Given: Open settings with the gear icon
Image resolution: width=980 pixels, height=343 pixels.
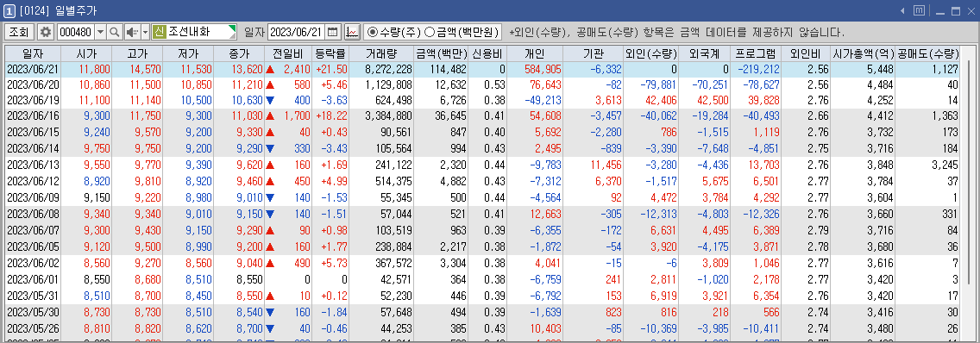Looking at the screenshot, I should [45, 32].
